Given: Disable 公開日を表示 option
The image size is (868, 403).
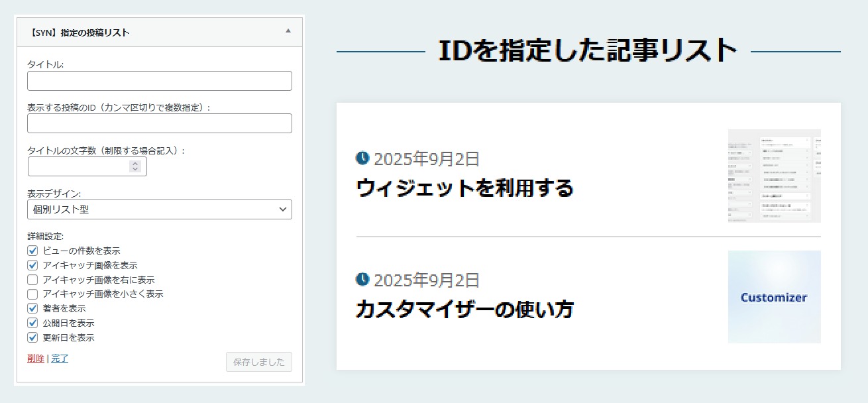Looking at the screenshot, I should [x=32, y=322].
